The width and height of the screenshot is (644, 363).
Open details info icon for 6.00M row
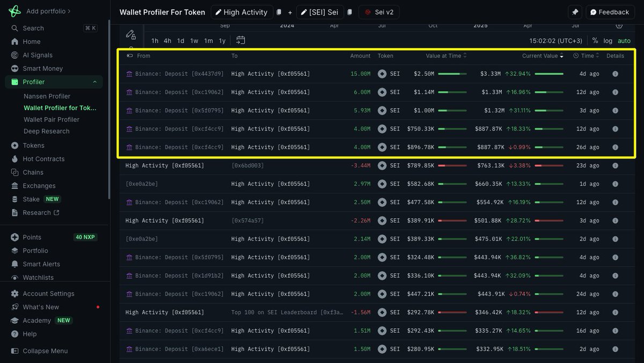(x=616, y=92)
